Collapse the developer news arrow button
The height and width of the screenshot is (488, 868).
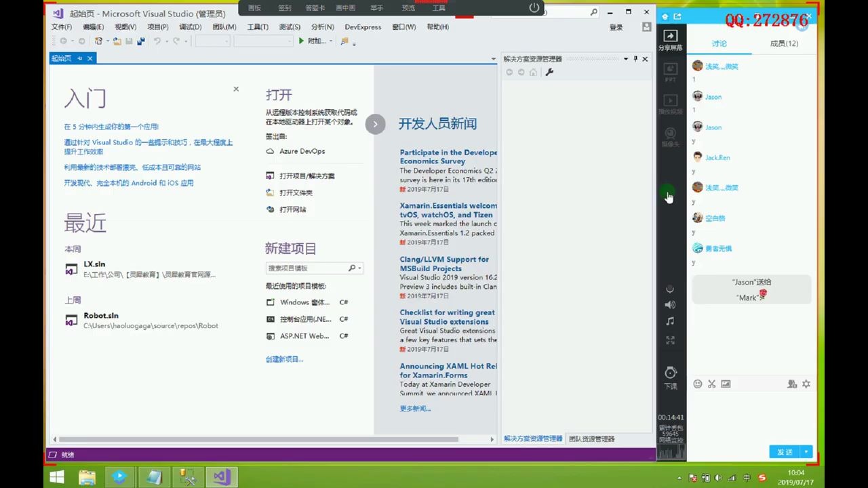click(x=375, y=124)
